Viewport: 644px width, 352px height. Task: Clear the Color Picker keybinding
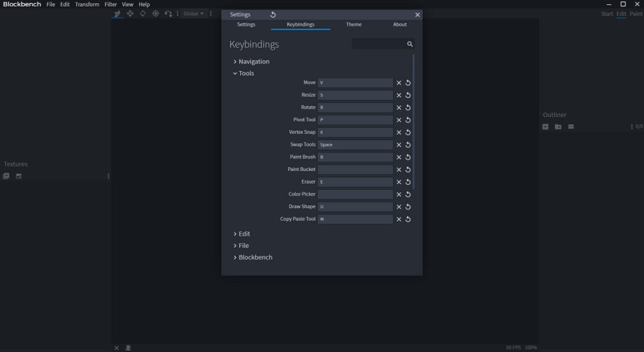[x=399, y=194]
